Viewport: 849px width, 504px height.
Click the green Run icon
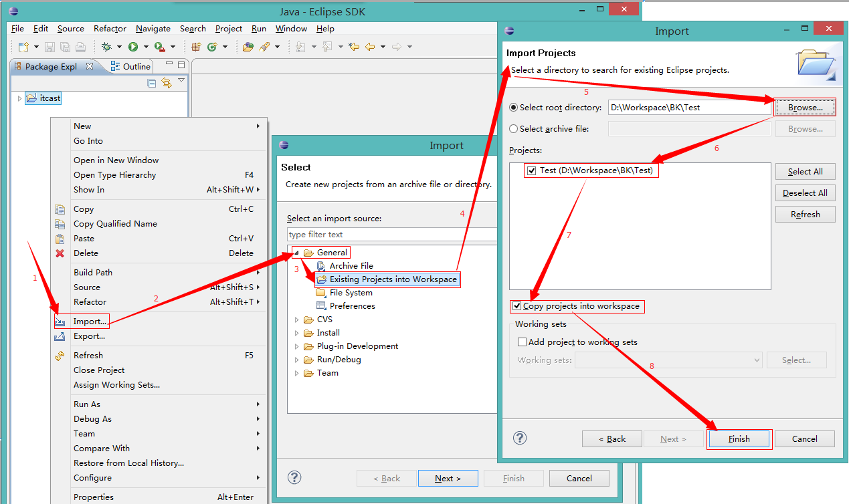click(x=133, y=47)
